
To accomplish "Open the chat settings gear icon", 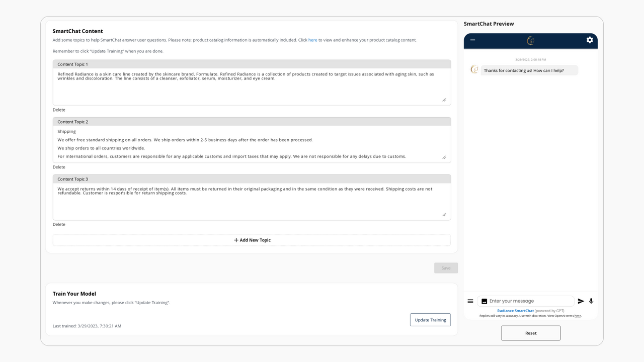I will point(590,40).
